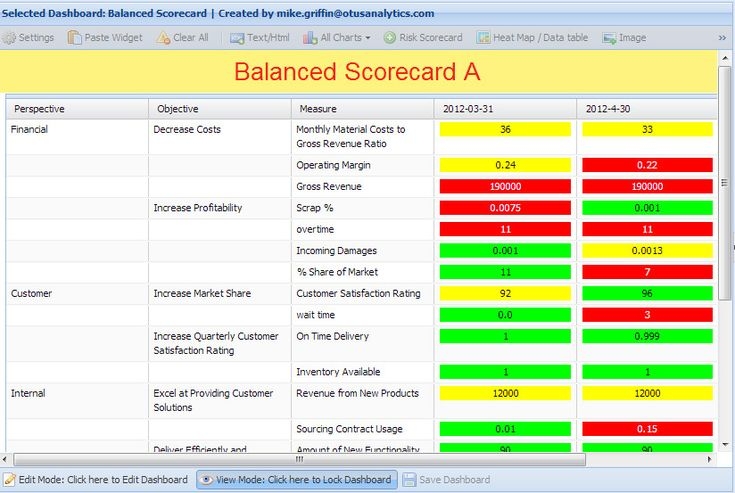
Task: Click the Measure column header
Action: [317, 108]
